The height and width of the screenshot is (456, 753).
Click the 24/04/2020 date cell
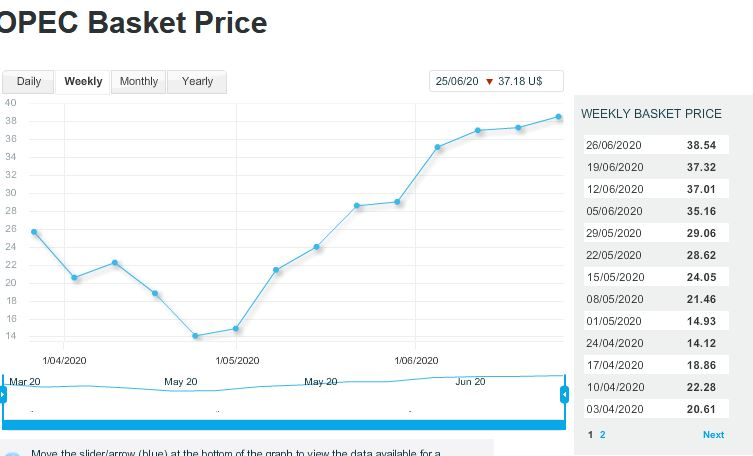click(x=615, y=343)
